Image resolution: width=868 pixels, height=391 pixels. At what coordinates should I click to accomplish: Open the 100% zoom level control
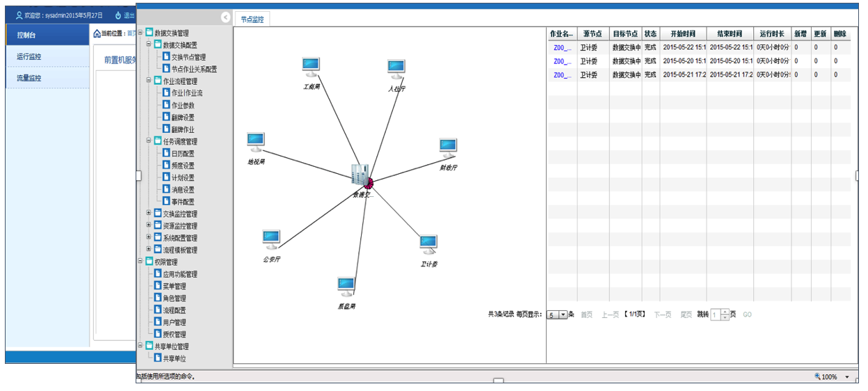832,376
